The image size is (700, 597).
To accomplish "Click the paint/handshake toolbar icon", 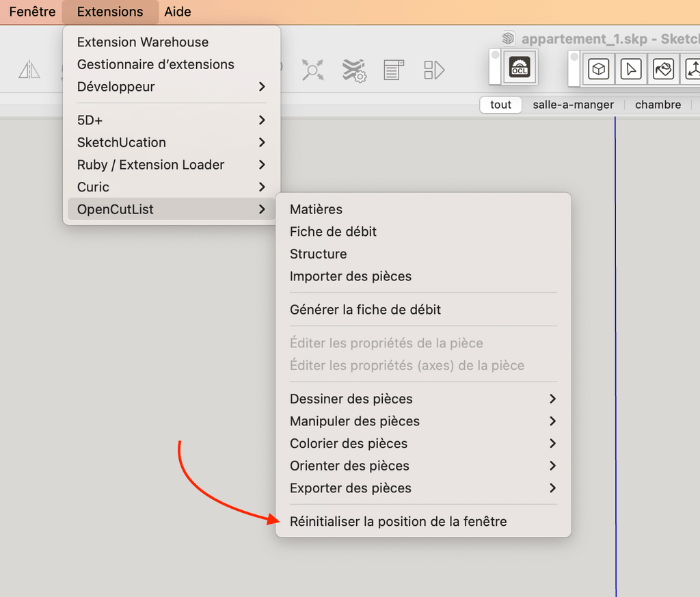I will coord(663,69).
